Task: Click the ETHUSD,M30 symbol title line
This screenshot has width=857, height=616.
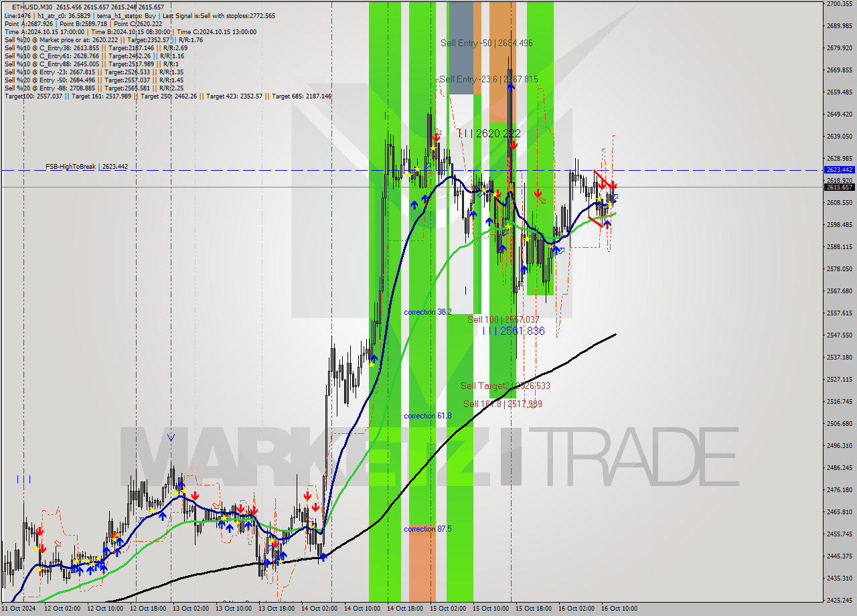Action: (x=88, y=7)
